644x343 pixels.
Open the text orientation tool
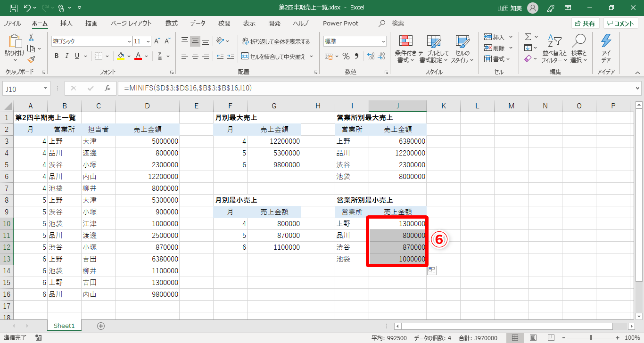click(220, 41)
